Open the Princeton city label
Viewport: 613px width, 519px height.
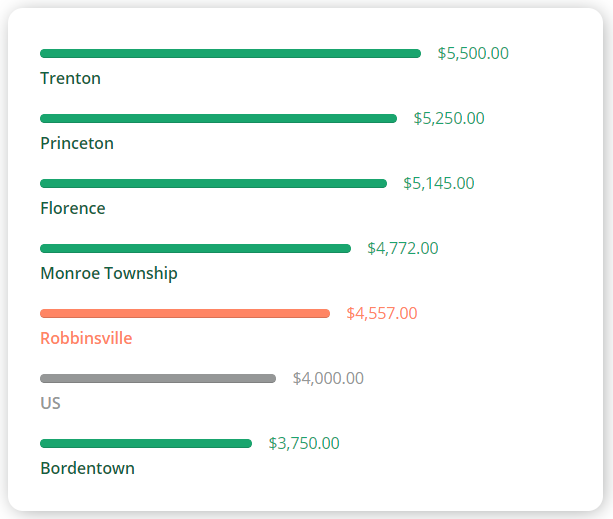(x=77, y=143)
